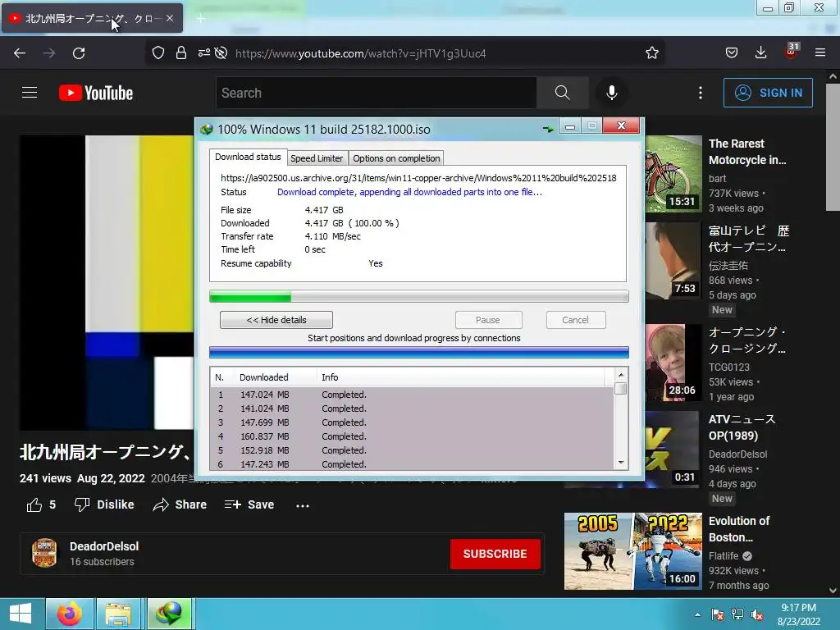
Task: Click the Firefox address bar URL
Action: click(361, 53)
